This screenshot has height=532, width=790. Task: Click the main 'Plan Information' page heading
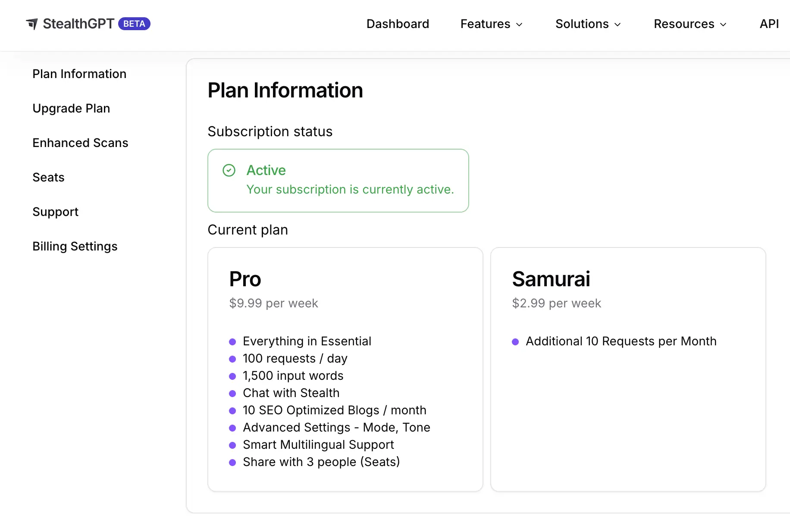(285, 90)
